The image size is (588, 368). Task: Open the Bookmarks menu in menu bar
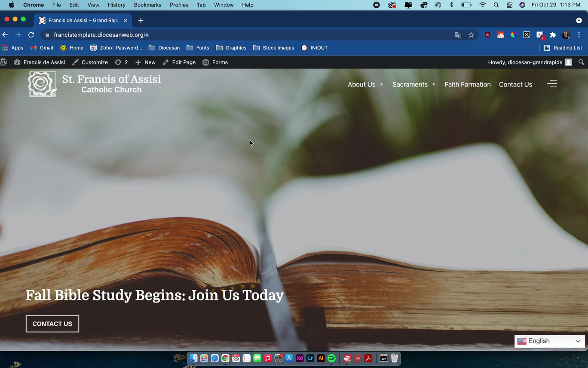pos(147,5)
